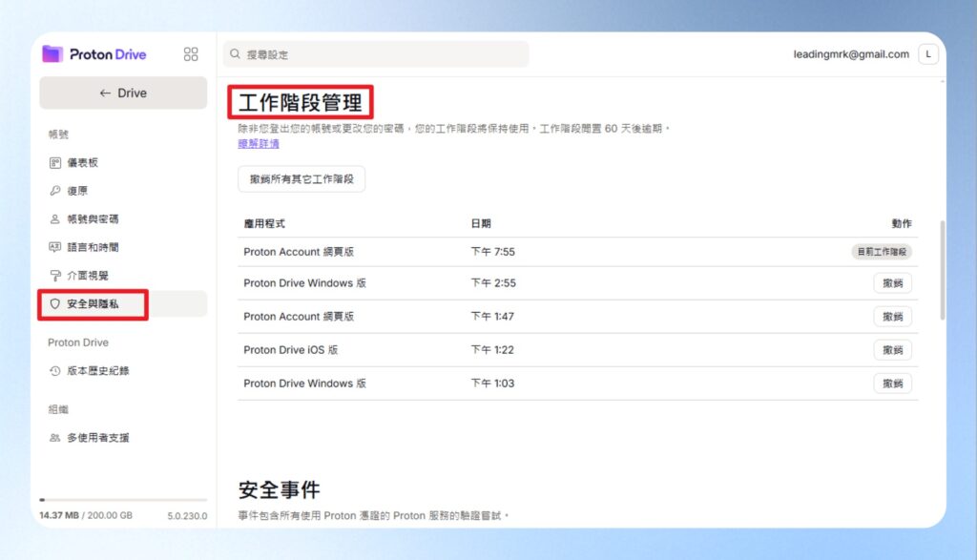Open 帳號與密碼 settings page

coord(123,218)
